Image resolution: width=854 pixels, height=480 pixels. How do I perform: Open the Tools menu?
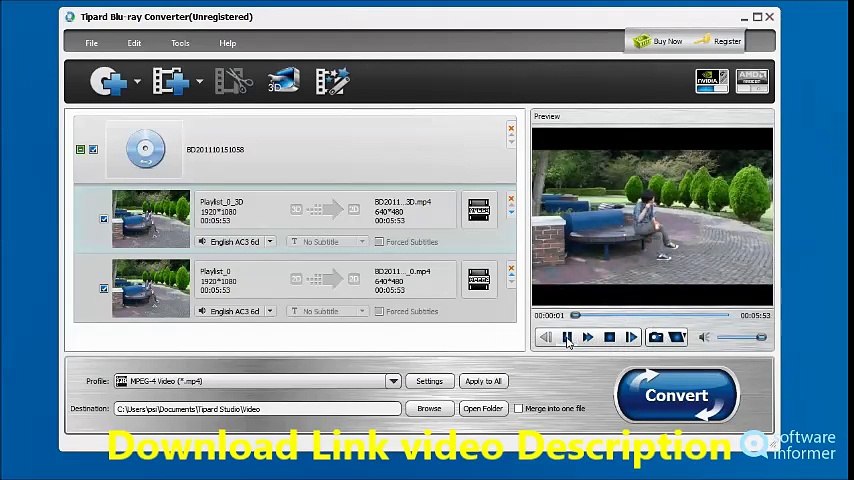pos(180,43)
